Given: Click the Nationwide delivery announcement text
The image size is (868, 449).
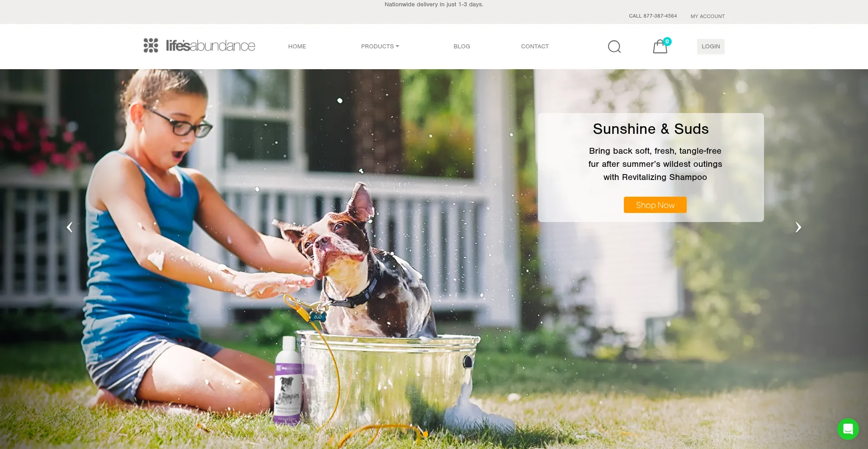Looking at the screenshot, I should click(x=434, y=5).
